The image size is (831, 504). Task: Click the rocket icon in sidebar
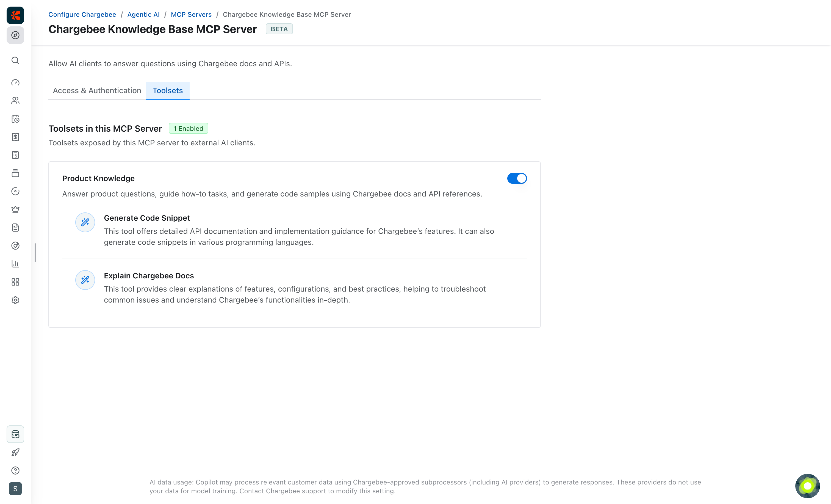click(15, 452)
